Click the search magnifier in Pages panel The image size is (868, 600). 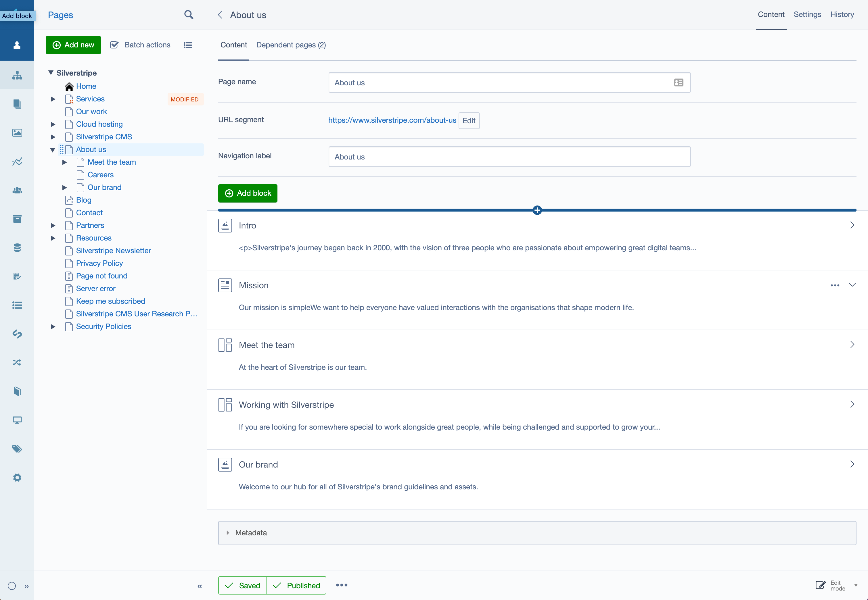pyautogui.click(x=189, y=15)
